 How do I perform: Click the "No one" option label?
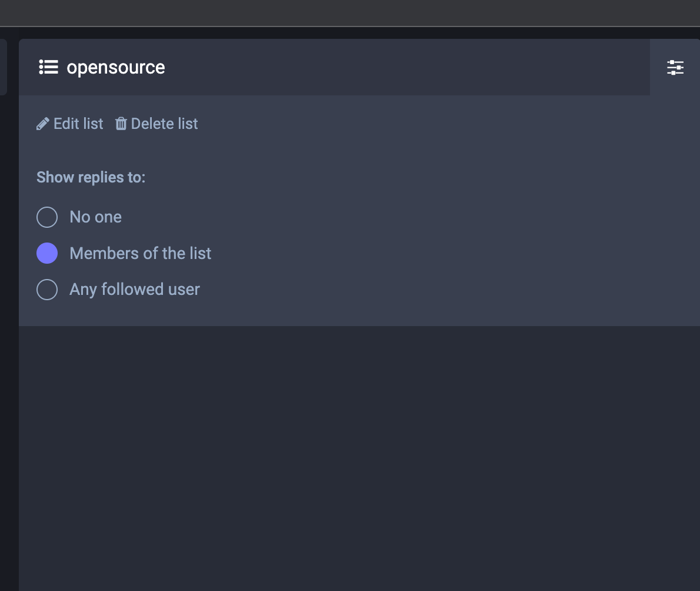pyautogui.click(x=95, y=217)
